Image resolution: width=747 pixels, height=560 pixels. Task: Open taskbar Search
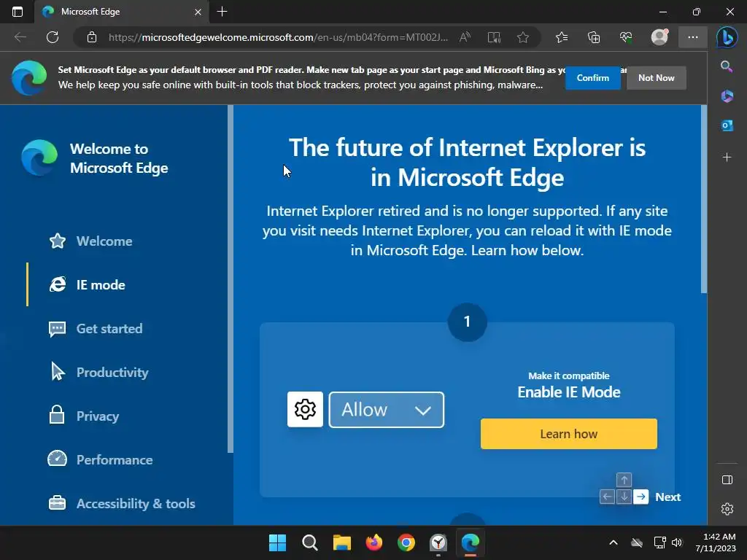[x=309, y=542]
